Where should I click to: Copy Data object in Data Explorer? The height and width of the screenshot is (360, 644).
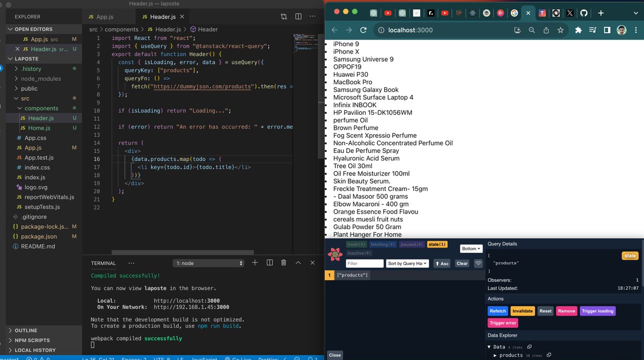529,347
